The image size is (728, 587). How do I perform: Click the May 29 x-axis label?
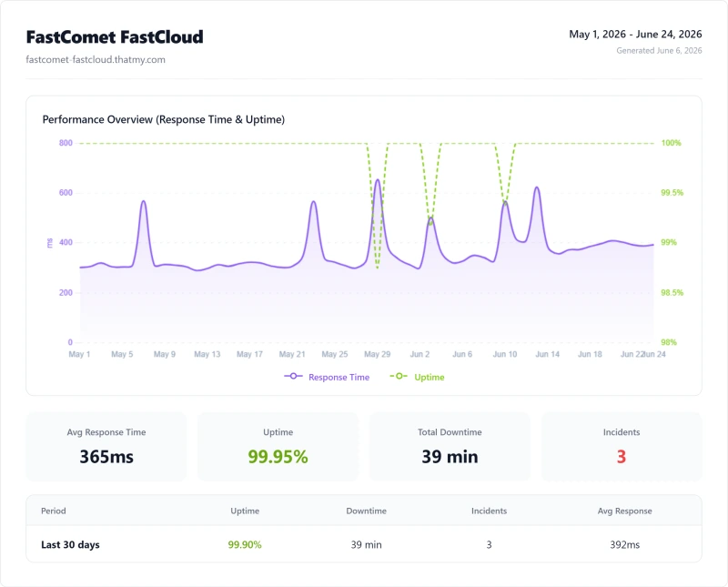(377, 354)
